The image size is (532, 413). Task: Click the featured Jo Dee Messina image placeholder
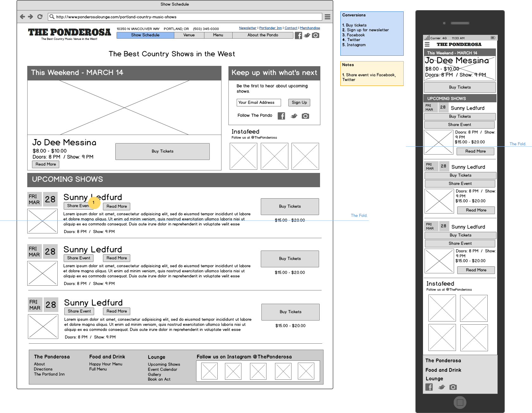(124, 107)
